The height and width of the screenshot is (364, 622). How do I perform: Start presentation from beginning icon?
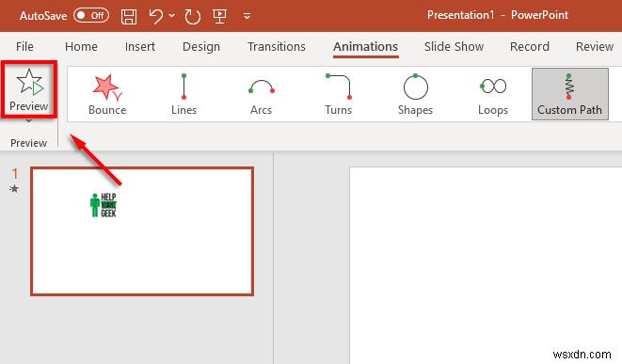(x=219, y=16)
